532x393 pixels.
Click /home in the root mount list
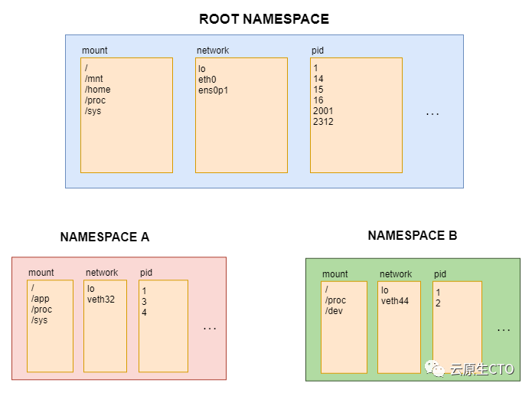point(98,90)
